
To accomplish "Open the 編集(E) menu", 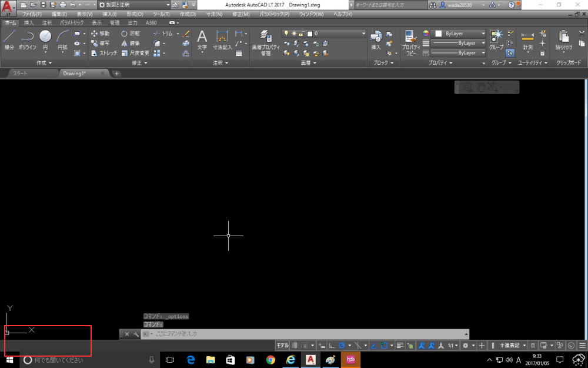I will pos(59,14).
